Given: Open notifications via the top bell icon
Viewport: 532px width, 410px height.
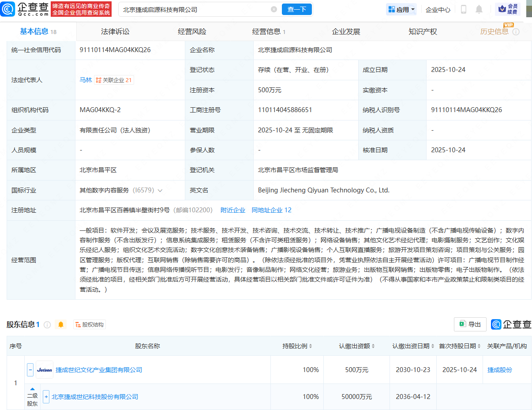Looking at the screenshot, I should [x=479, y=9].
